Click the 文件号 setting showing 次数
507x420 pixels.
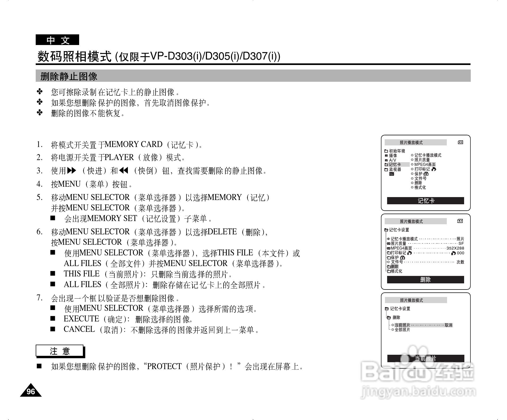425,262
